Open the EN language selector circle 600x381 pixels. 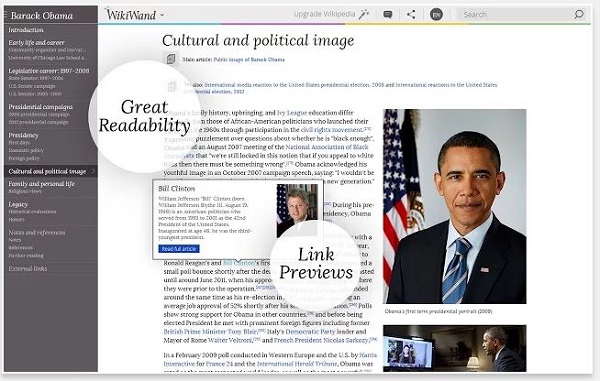pyautogui.click(x=436, y=15)
